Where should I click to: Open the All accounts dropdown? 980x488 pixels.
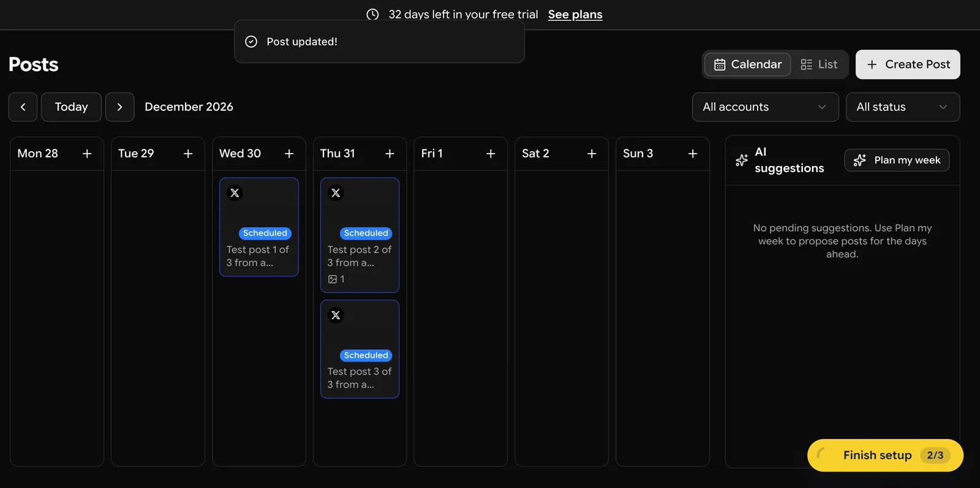click(x=765, y=107)
